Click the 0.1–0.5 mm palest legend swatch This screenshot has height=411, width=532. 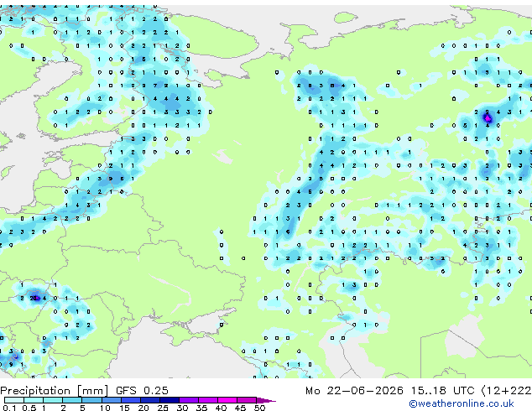tap(14, 400)
